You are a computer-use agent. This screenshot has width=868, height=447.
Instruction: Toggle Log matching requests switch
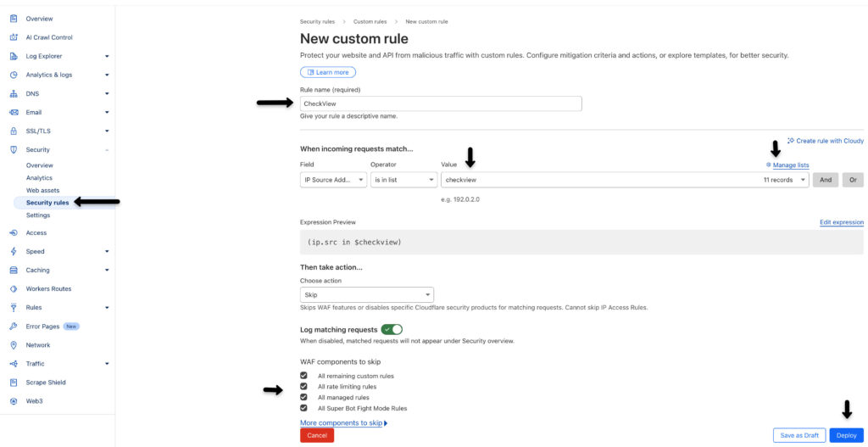point(392,329)
